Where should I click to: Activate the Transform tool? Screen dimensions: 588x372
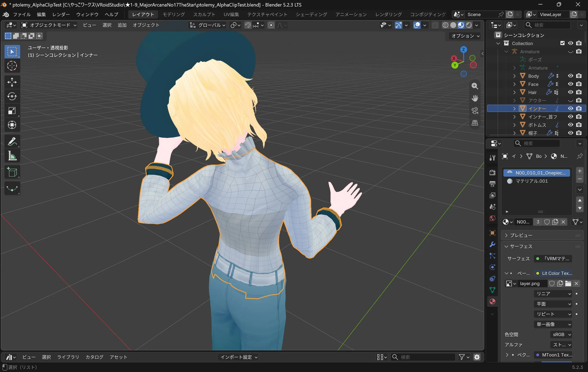pos(12,125)
